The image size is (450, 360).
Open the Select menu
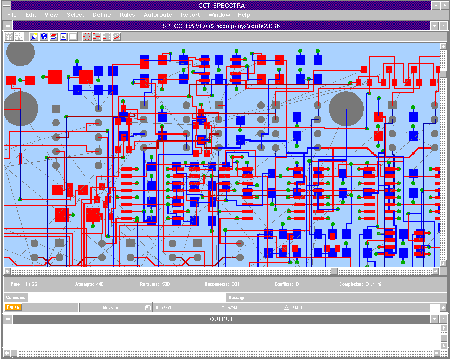(75, 15)
